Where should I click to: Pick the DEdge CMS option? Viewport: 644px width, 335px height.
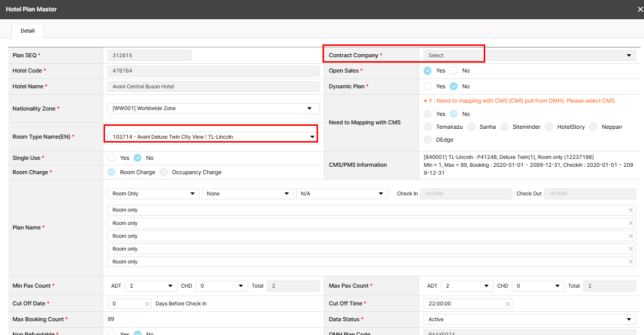pos(428,140)
